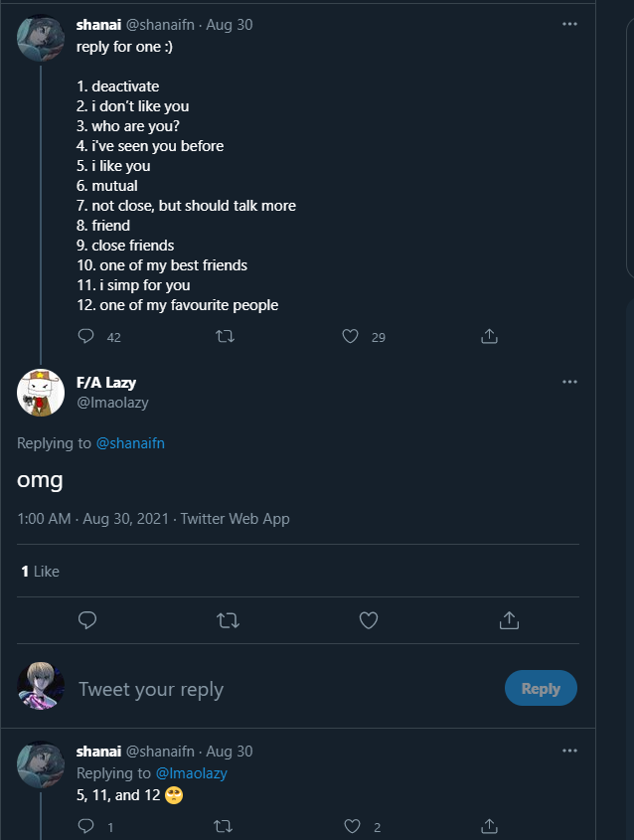Share shanai's "5, 11, and 12" reply
The height and width of the screenshot is (840, 634).
tap(489, 826)
